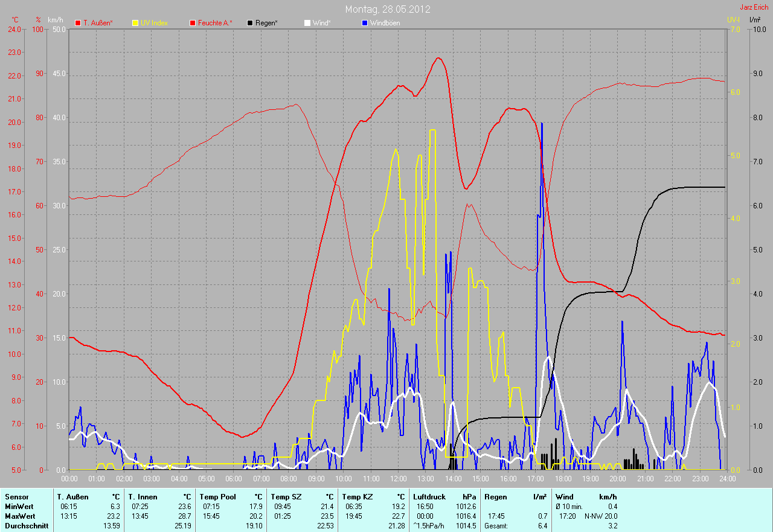Click the "Jarz Erich" author label
The height and width of the screenshot is (532, 773).
(754, 7)
